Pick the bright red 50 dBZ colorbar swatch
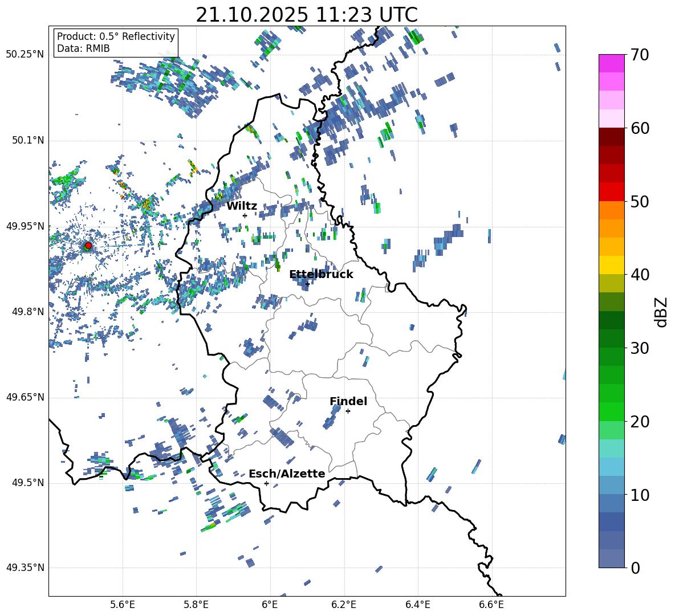Screen dimensions: 675x616 click(x=611, y=192)
